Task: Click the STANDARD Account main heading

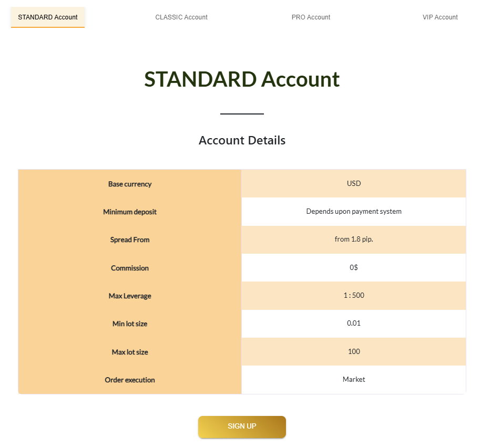Action: pyautogui.click(x=242, y=79)
